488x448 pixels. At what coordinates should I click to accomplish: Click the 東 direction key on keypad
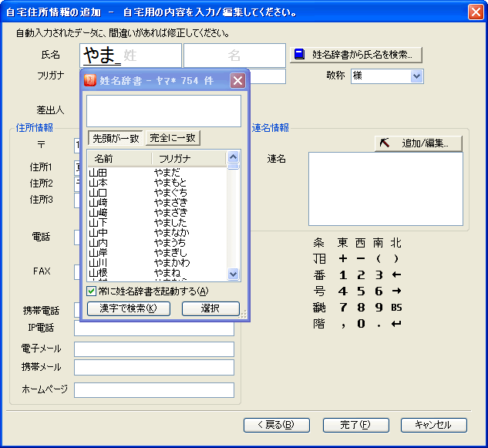(x=342, y=242)
